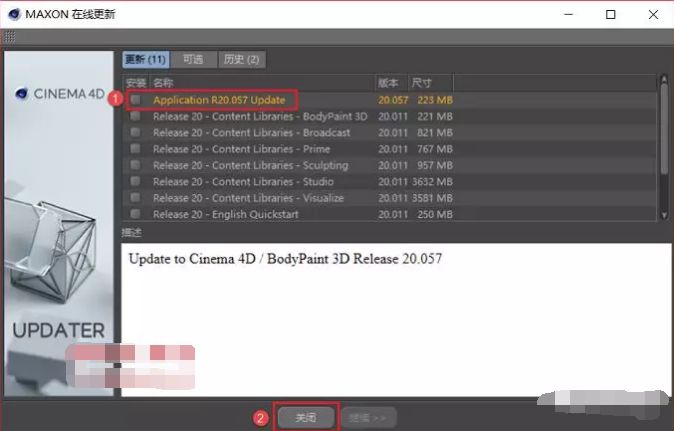Click size cell "221 MB"

[x=435, y=116]
